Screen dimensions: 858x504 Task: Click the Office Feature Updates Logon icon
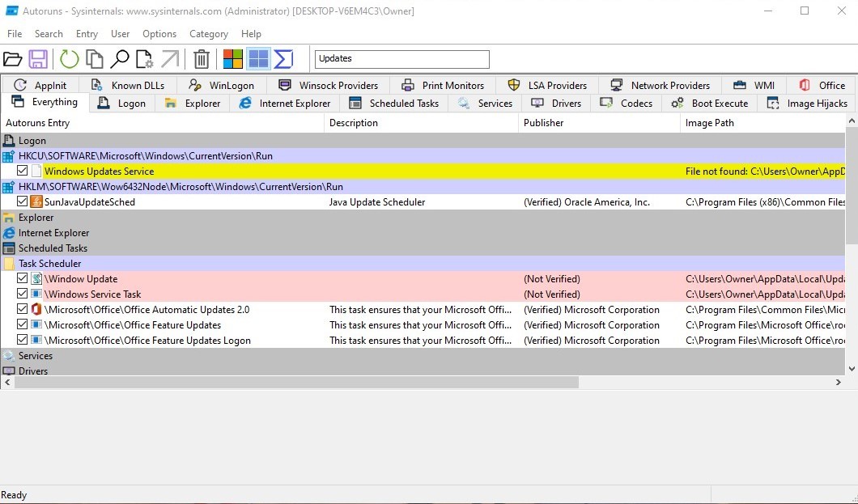pyautogui.click(x=36, y=340)
